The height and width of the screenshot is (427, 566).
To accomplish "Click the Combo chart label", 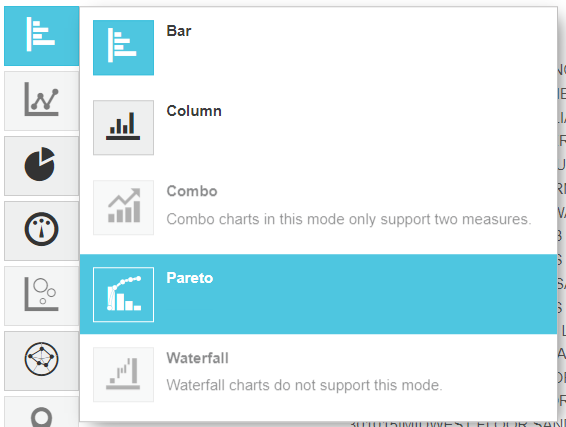I will 192,191.
